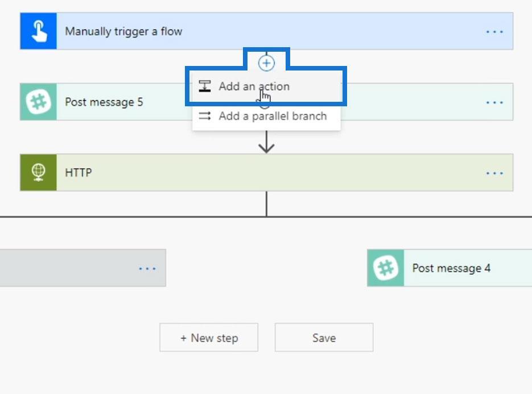Open Manually trigger a flow options menu
The height and width of the screenshot is (394, 532).
pyautogui.click(x=494, y=31)
